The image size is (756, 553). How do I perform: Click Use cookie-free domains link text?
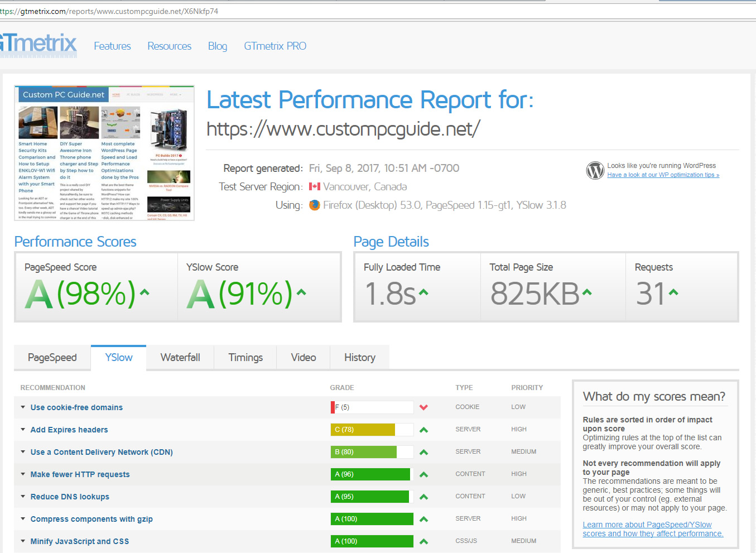(76, 407)
